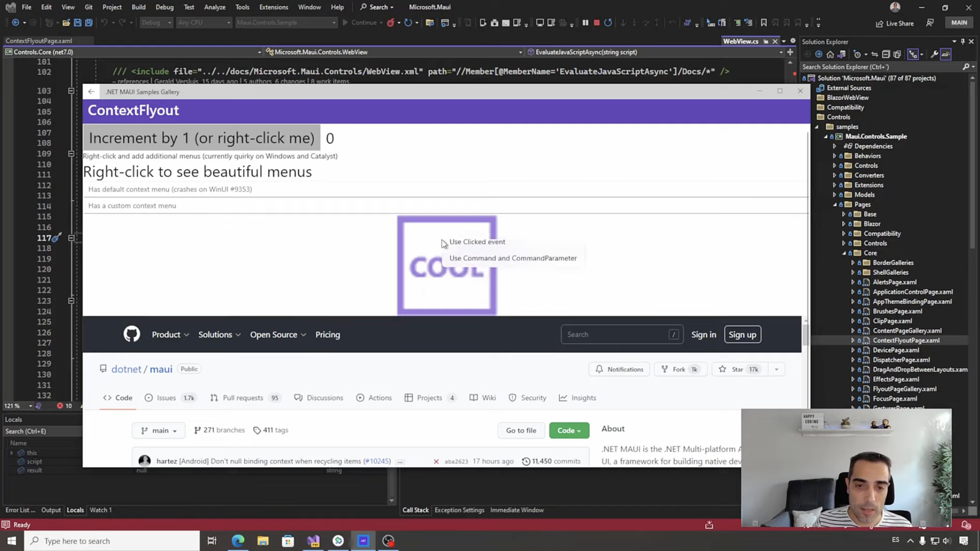Open Properties wrench icon in Solution Explorer

point(934,54)
